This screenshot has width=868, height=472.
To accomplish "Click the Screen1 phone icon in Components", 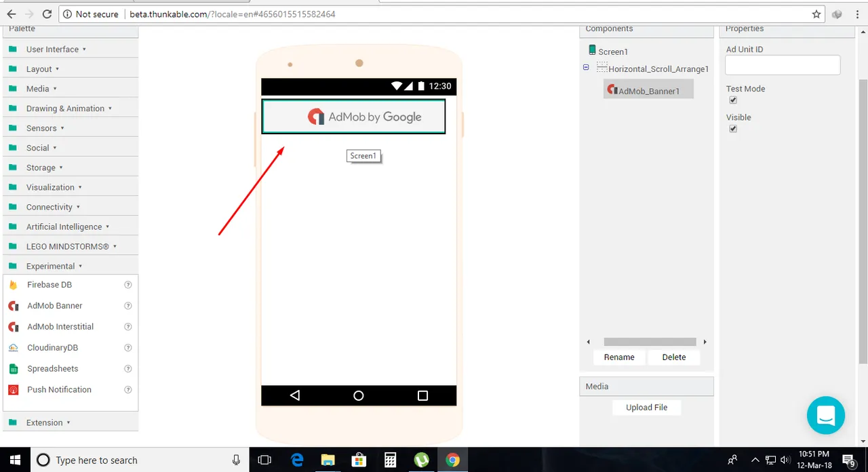I will [592, 50].
